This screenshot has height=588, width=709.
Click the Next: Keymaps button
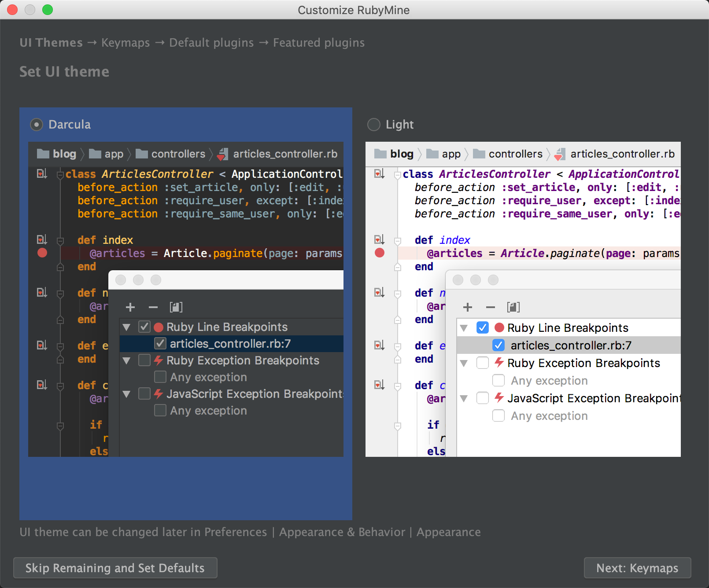637,568
